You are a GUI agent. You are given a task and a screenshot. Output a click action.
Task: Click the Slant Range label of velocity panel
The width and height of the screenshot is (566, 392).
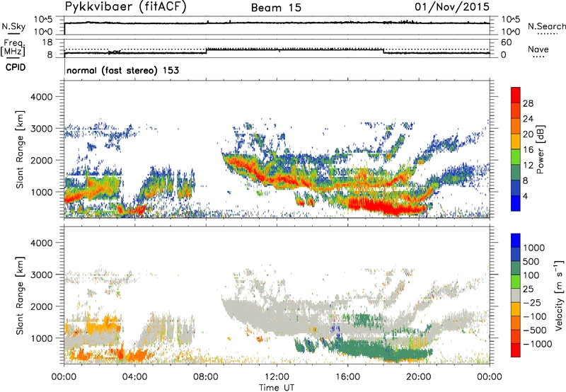click(20, 296)
